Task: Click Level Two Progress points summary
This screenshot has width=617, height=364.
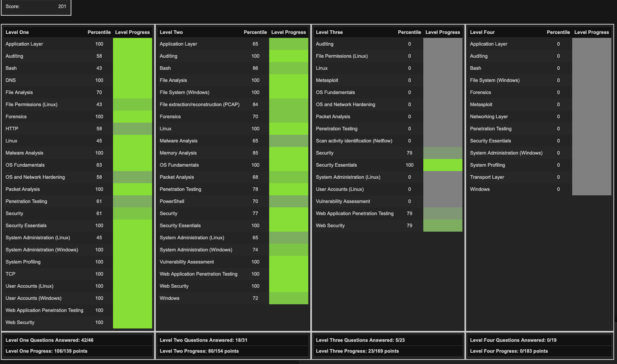Action: 199,351
